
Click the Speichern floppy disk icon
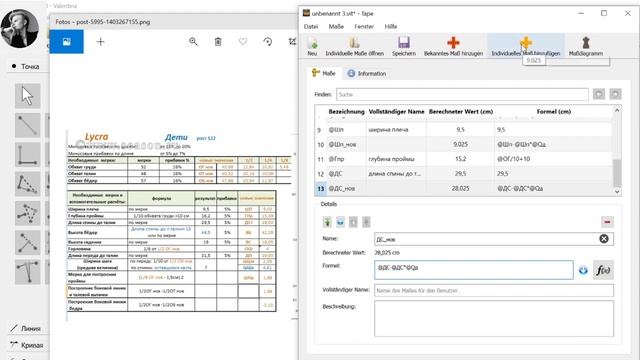pos(404,42)
